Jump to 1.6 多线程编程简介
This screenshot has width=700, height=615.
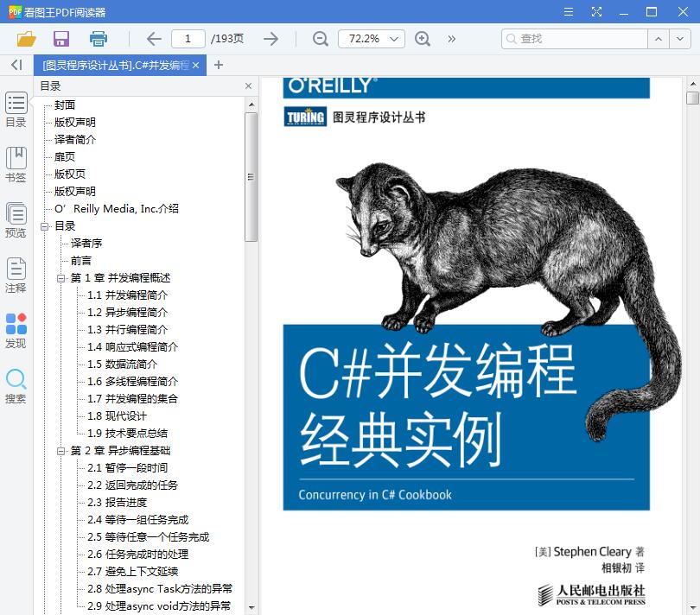coord(132,382)
